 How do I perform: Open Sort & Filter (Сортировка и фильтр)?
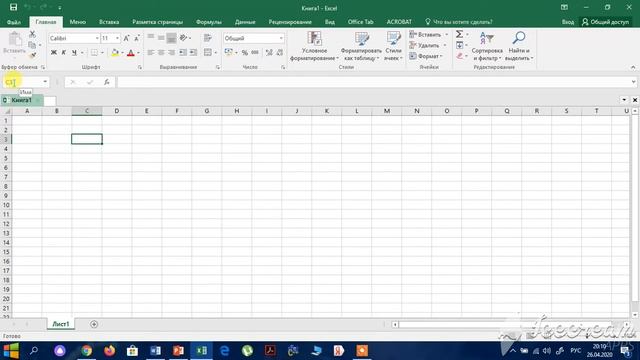point(487,46)
